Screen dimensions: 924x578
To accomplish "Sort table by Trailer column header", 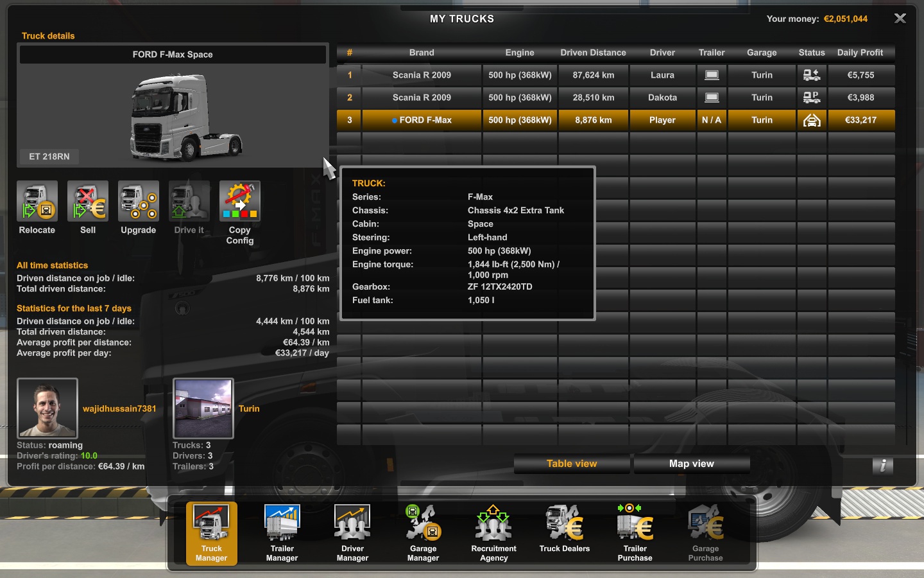I will point(712,53).
